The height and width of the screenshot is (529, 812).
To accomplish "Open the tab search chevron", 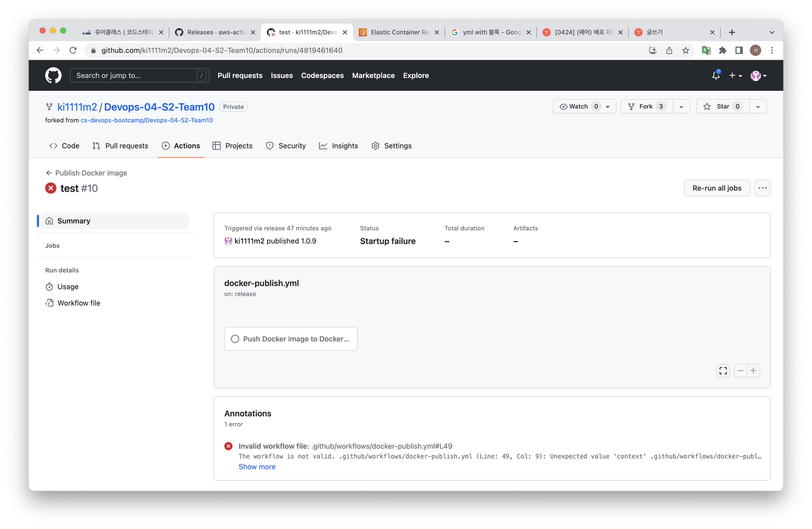I will [x=772, y=32].
